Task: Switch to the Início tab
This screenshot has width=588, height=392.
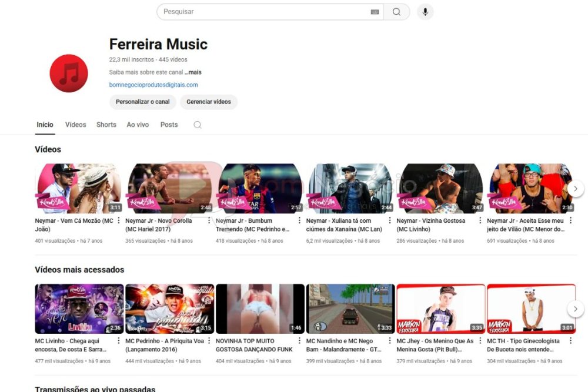Action: 45,125
